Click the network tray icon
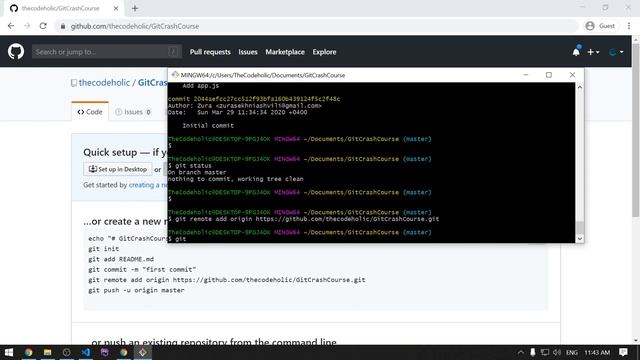The height and width of the screenshot is (360, 640). click(x=545, y=352)
